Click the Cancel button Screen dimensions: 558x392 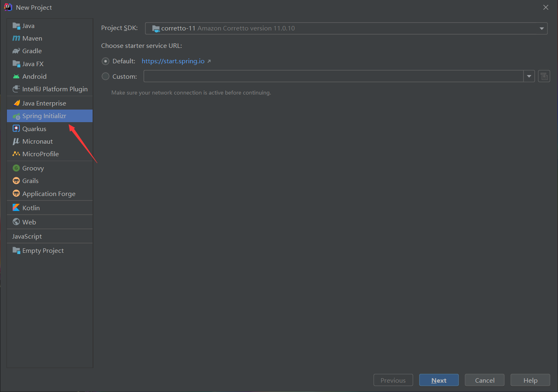click(x=485, y=380)
